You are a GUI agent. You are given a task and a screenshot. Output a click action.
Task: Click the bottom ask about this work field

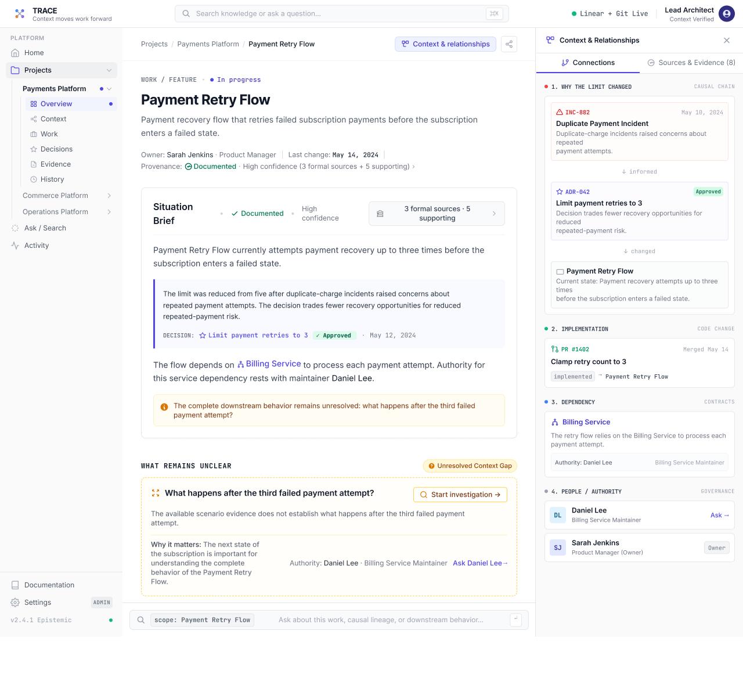(381, 620)
